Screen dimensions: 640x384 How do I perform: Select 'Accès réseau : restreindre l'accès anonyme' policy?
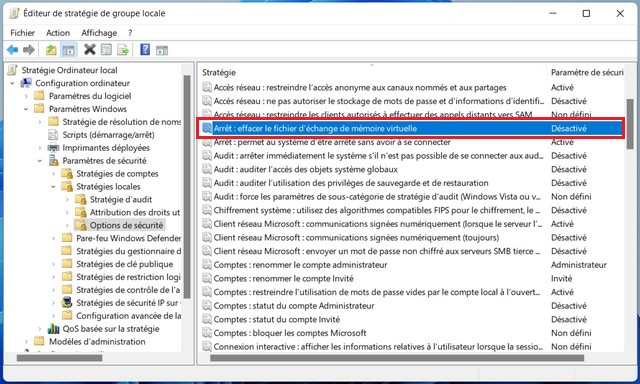360,87
